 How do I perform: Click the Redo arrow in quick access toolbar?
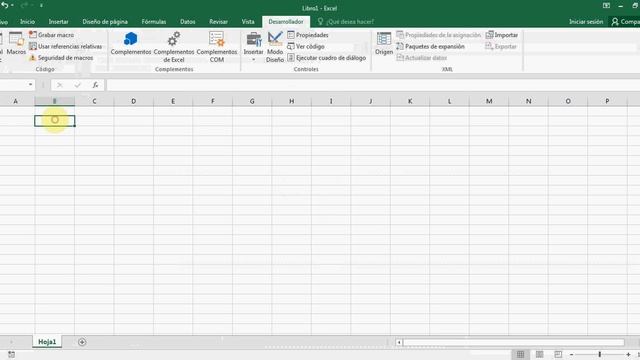[24, 5]
